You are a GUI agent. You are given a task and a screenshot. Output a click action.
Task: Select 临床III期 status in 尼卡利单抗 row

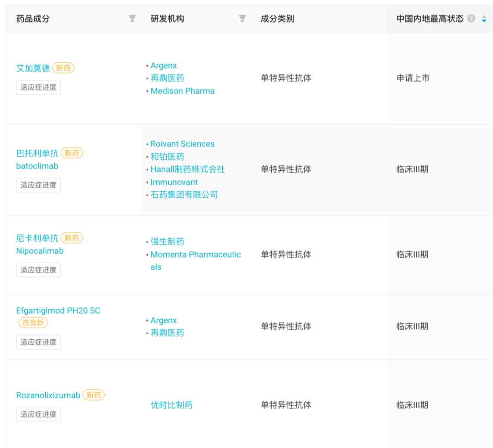tap(412, 254)
